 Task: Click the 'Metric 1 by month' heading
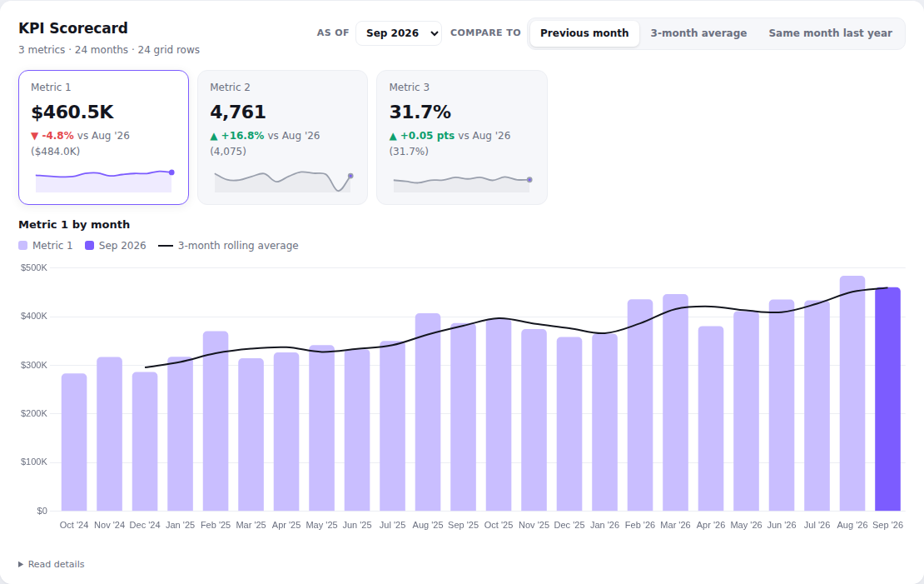[x=74, y=224]
